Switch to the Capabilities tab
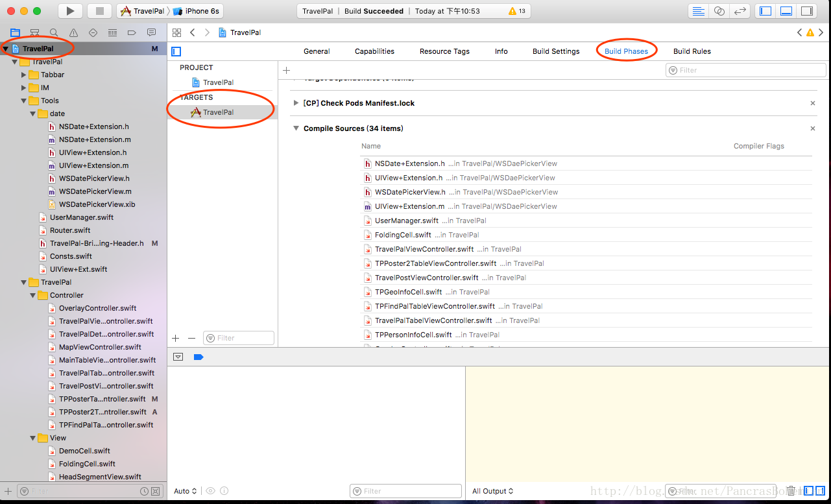Viewport: 831px width, 504px height. 374,51
